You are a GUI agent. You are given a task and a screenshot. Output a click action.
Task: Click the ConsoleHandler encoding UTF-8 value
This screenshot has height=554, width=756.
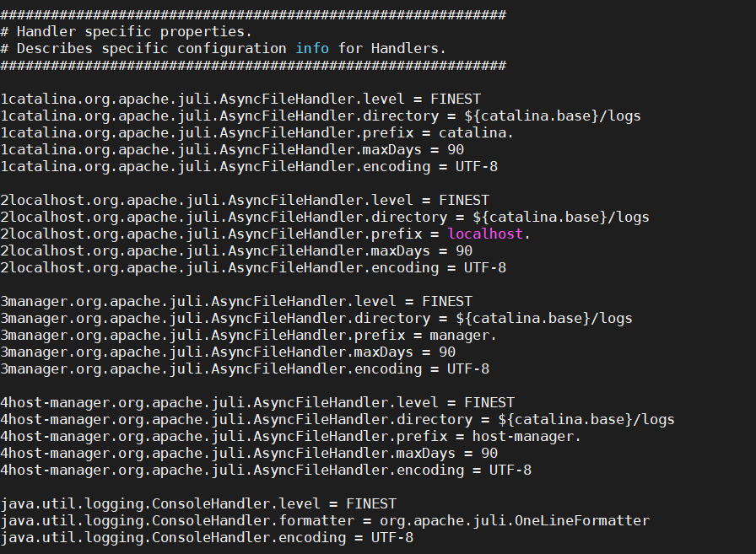coord(392,538)
